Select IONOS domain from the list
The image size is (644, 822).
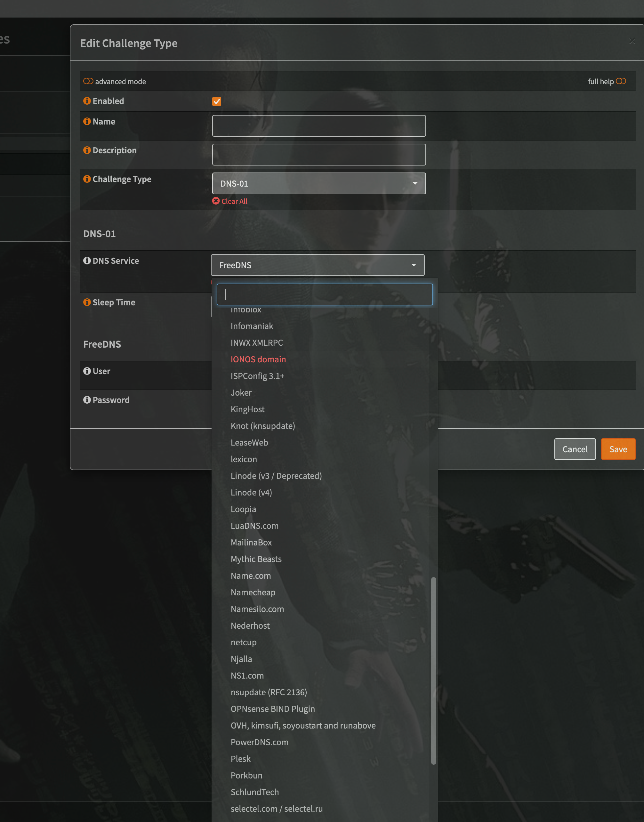coord(258,359)
